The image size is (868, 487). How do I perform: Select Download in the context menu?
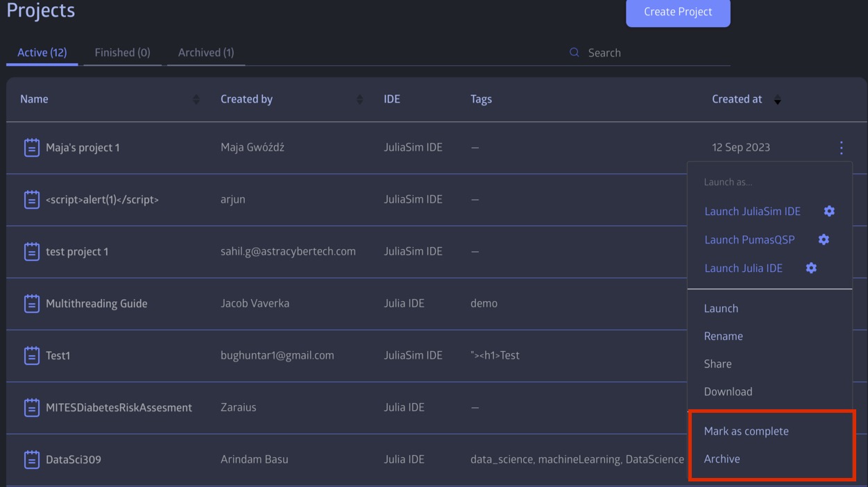point(728,392)
